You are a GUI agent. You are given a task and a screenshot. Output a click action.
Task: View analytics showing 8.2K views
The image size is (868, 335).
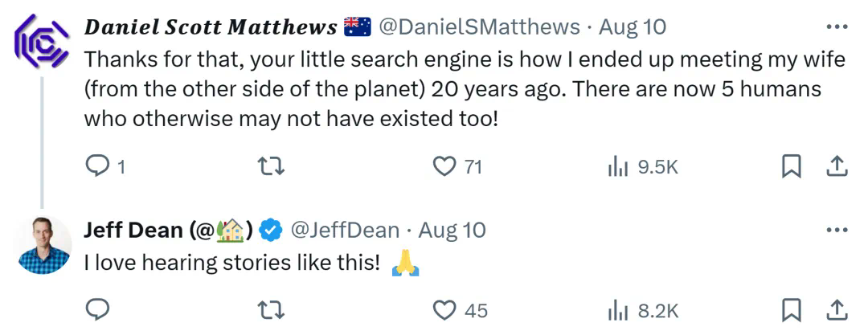618,309
